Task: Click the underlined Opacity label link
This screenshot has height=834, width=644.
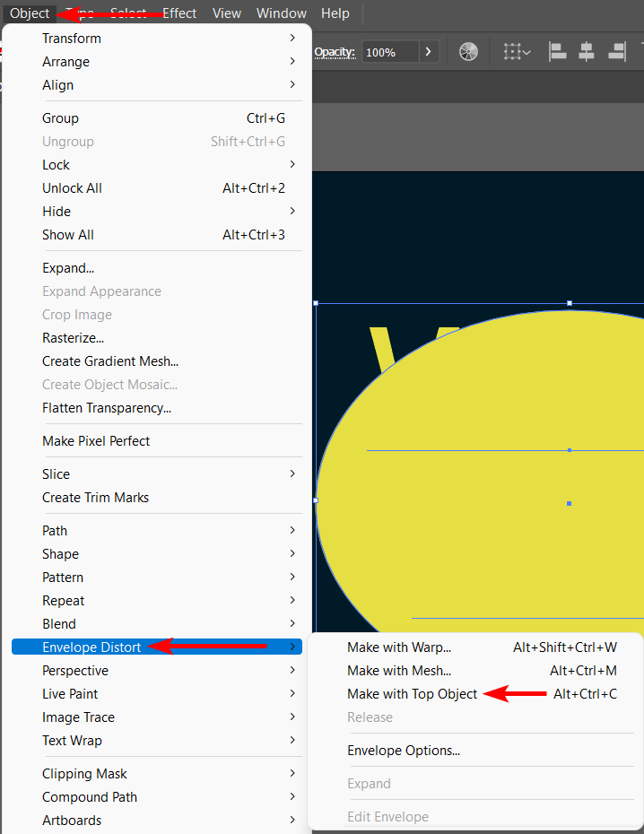Action: coord(335,52)
